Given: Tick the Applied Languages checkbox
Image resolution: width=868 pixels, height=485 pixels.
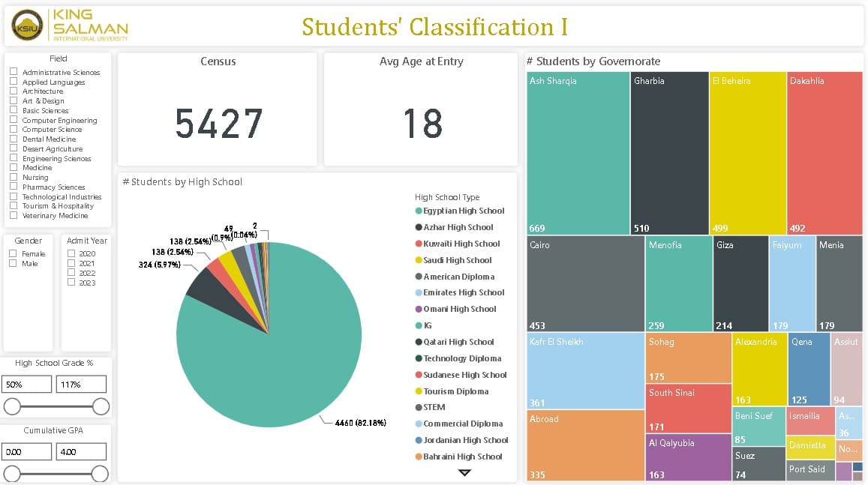Looking at the screenshot, I should 14,81.
